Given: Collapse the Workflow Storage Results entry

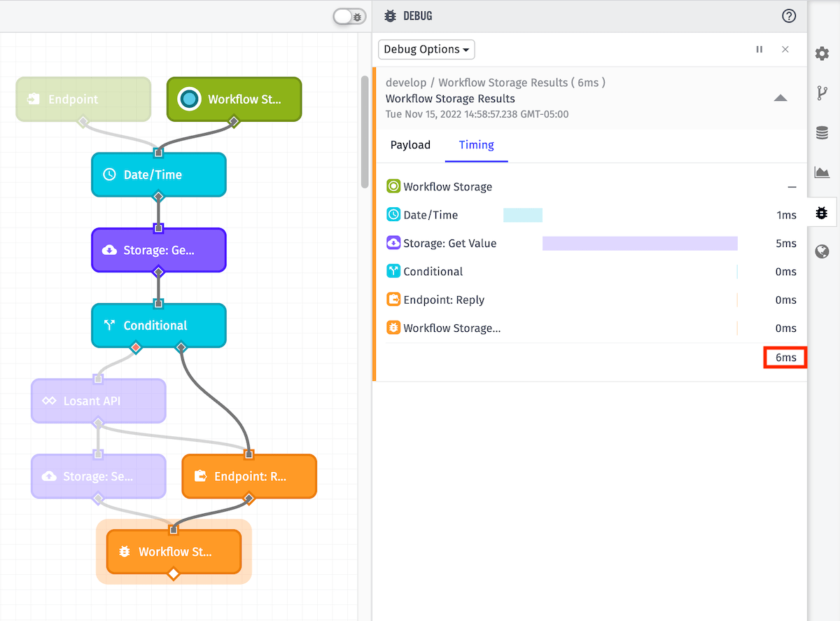Looking at the screenshot, I should tap(780, 98).
